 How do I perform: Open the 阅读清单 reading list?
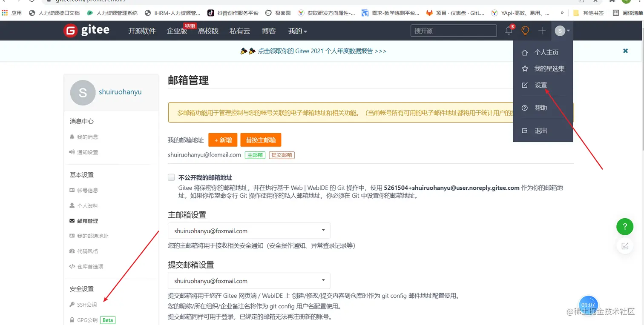pos(628,13)
